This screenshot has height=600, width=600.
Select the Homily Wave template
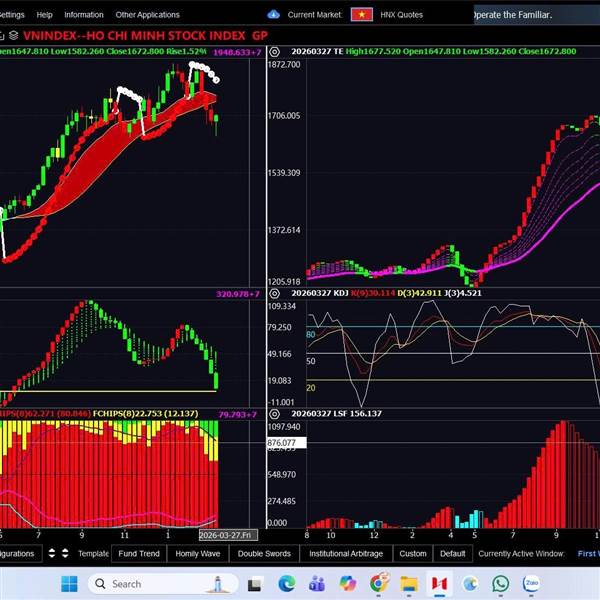click(x=197, y=553)
